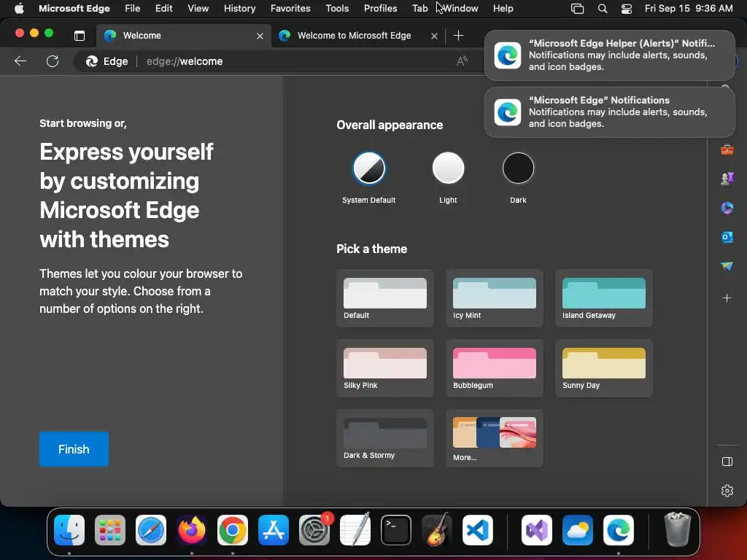Viewport: 747px width, 560px height.
Task: Open the Help menu
Action: tap(503, 8)
